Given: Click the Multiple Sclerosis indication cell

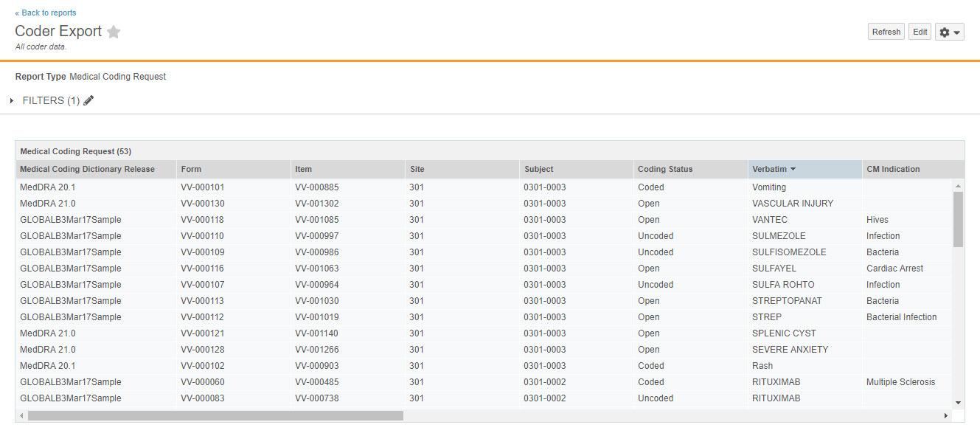Looking at the screenshot, I should (900, 382).
